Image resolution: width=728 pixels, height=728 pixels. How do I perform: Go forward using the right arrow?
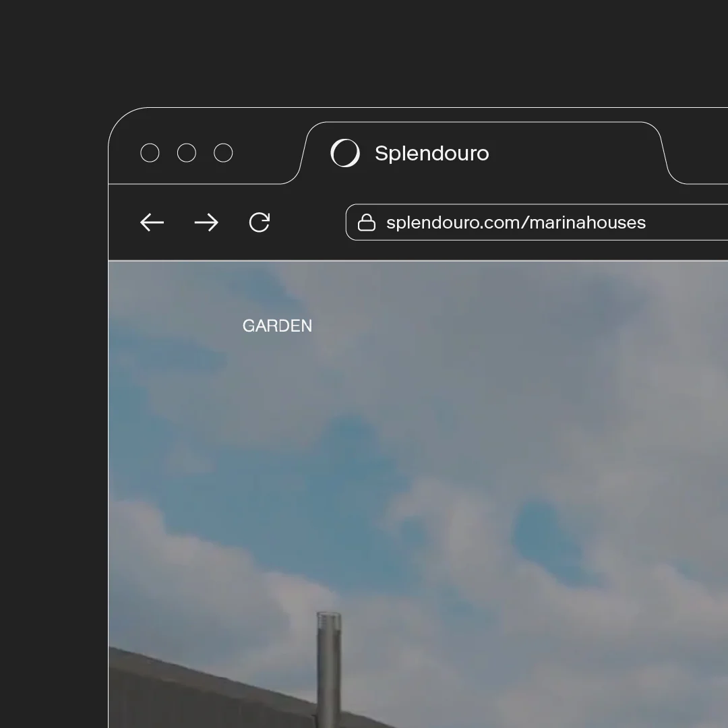206,222
